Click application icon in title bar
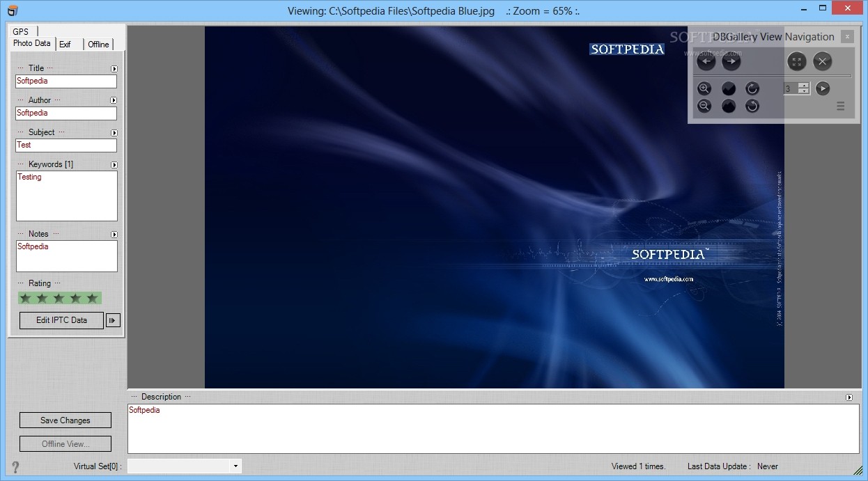Viewport: 868px width, 481px height. (12, 10)
